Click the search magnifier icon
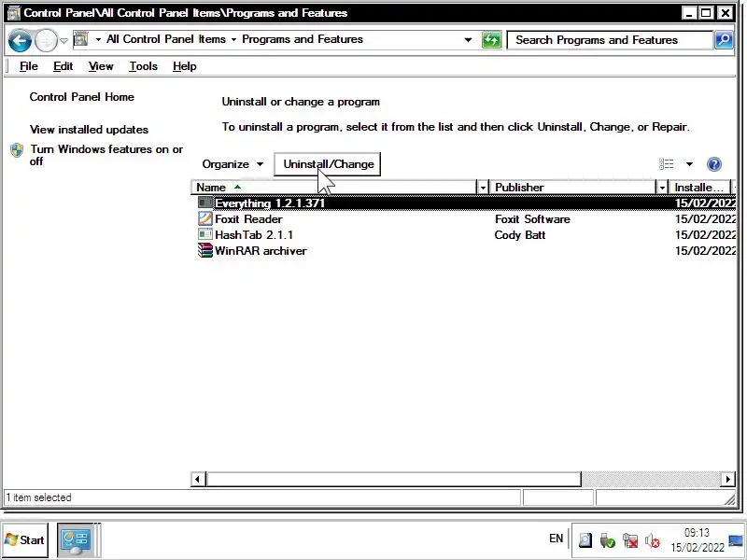The image size is (747, 560). 724,40
